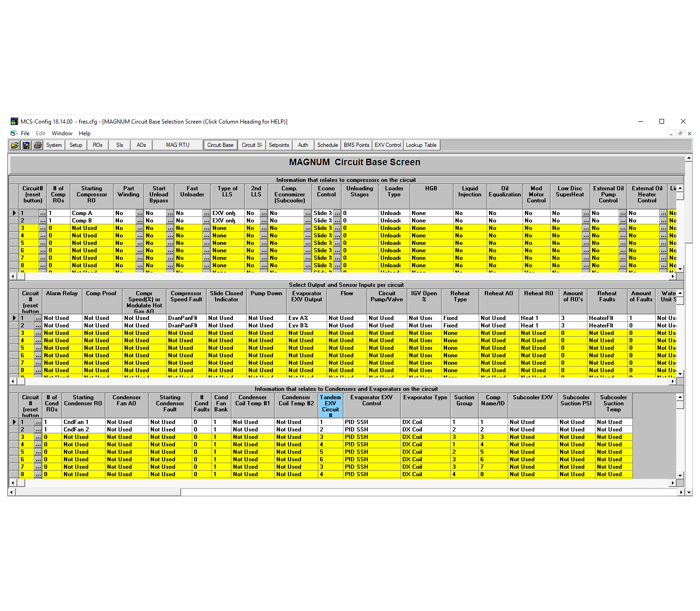Viewport: 700px width, 611px height.
Task: Click the save floppy disk icon
Action: [26, 146]
